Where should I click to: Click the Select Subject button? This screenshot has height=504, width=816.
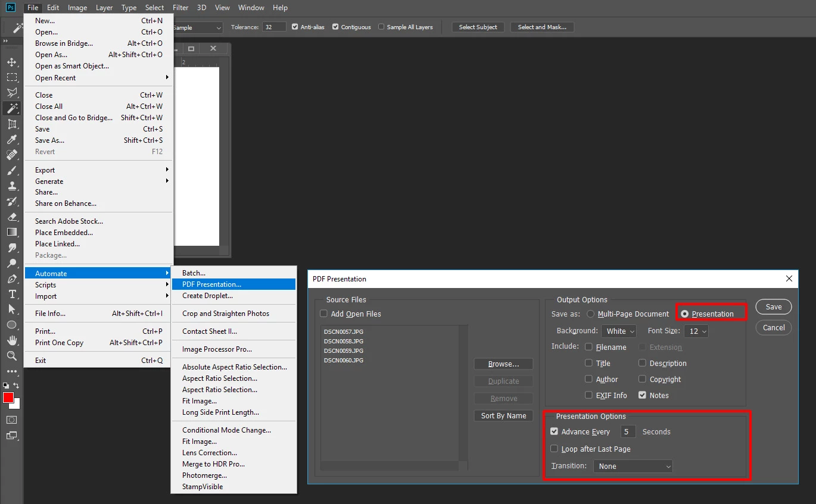478,27
